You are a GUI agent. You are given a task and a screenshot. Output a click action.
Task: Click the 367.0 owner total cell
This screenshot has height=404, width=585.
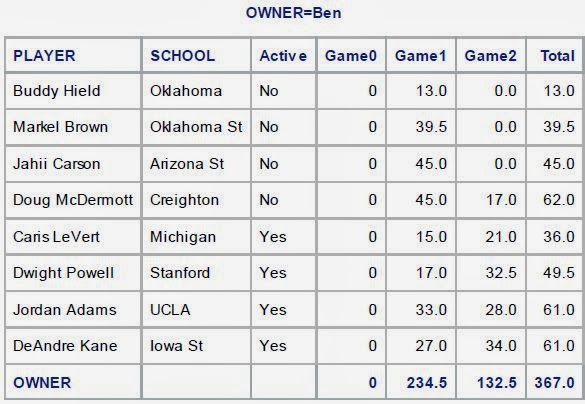pyautogui.click(x=555, y=382)
